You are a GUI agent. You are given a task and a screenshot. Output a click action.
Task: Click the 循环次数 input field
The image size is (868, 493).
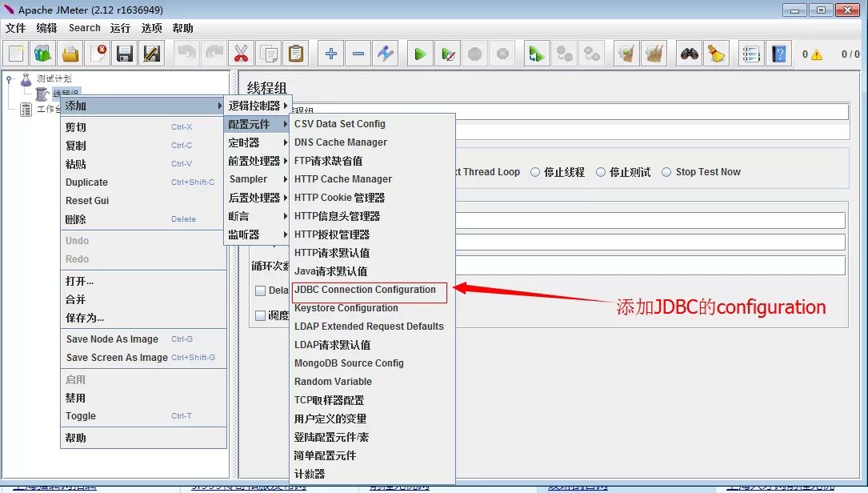(650, 265)
